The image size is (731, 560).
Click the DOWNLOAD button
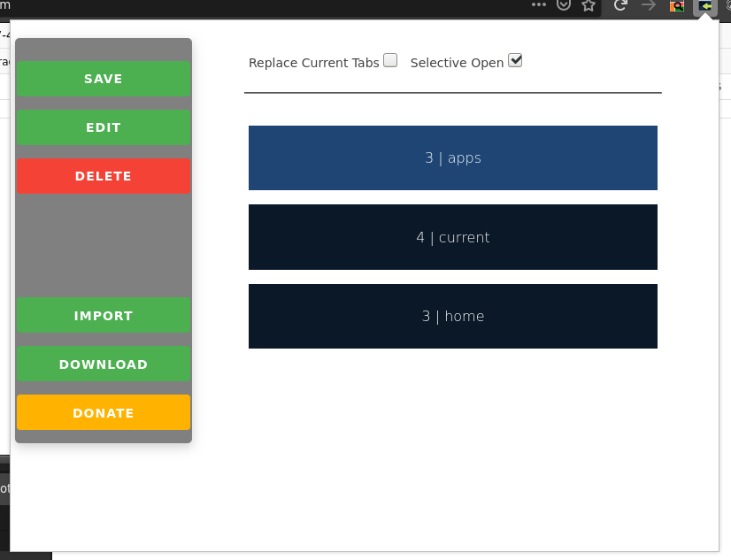[x=104, y=364]
